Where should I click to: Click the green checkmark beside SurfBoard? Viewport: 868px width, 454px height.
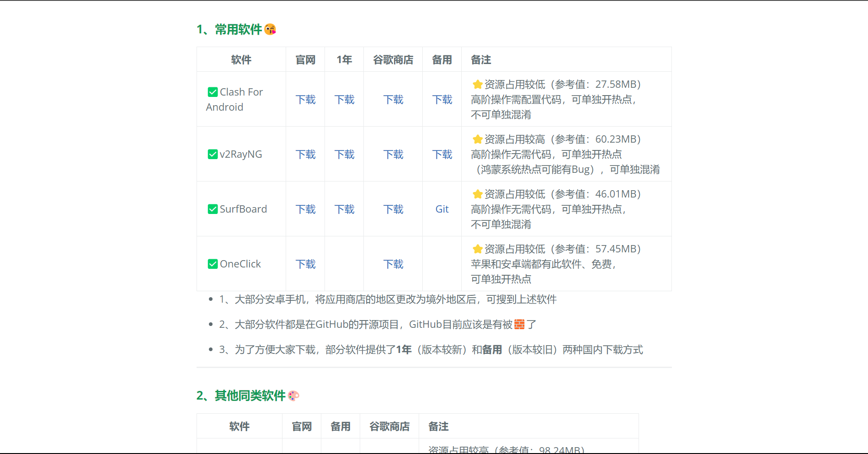point(213,209)
